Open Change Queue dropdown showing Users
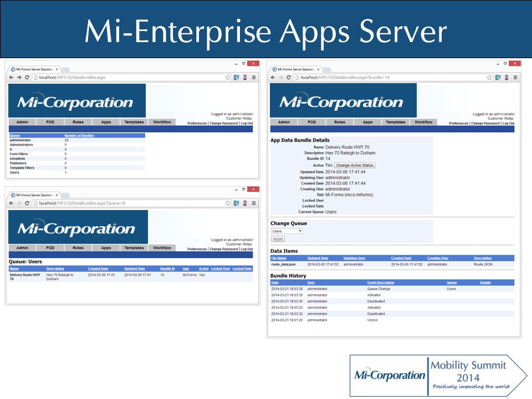532x399 pixels. (x=287, y=231)
